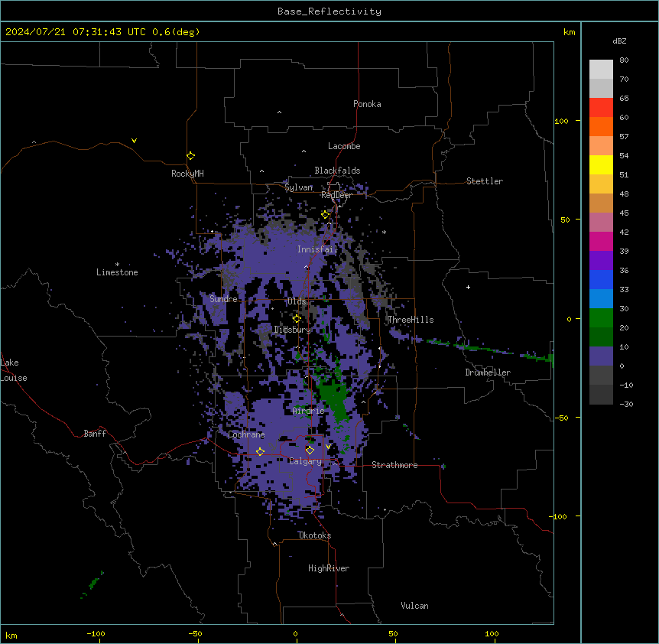
Task: Click the Limestone label
Action: click(x=117, y=272)
